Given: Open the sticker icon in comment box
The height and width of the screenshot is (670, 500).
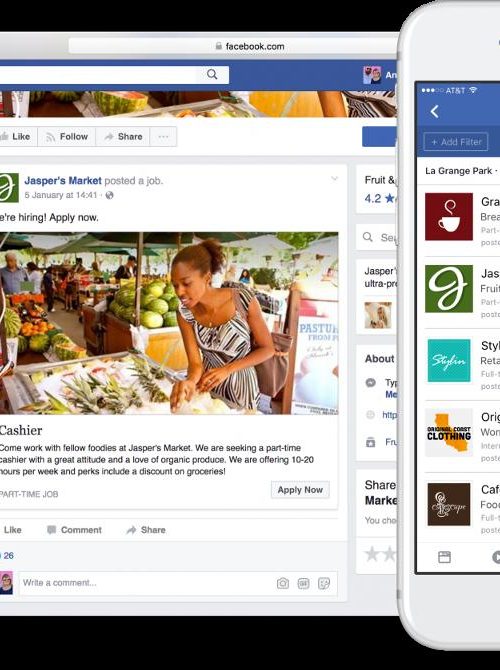Looking at the screenshot, I should coord(324,583).
